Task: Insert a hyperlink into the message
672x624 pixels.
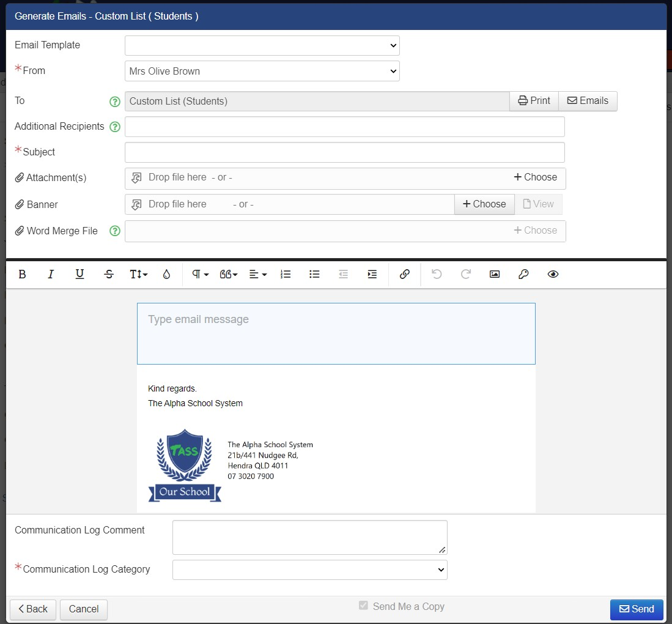Action: pyautogui.click(x=404, y=275)
